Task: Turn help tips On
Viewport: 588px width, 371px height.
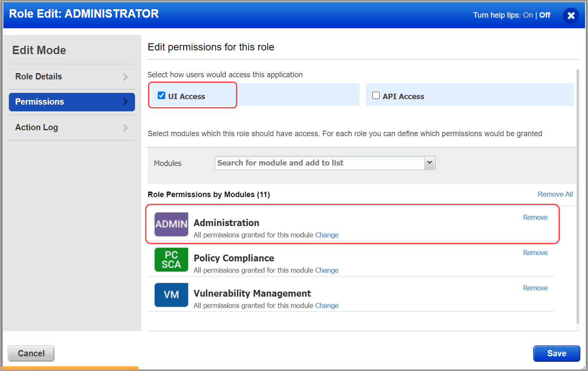Action: point(528,15)
